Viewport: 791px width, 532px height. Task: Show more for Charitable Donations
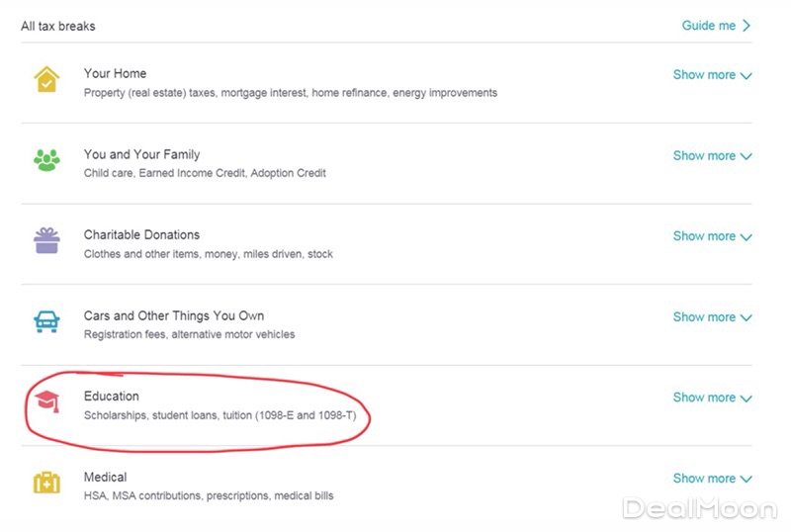[x=712, y=236]
